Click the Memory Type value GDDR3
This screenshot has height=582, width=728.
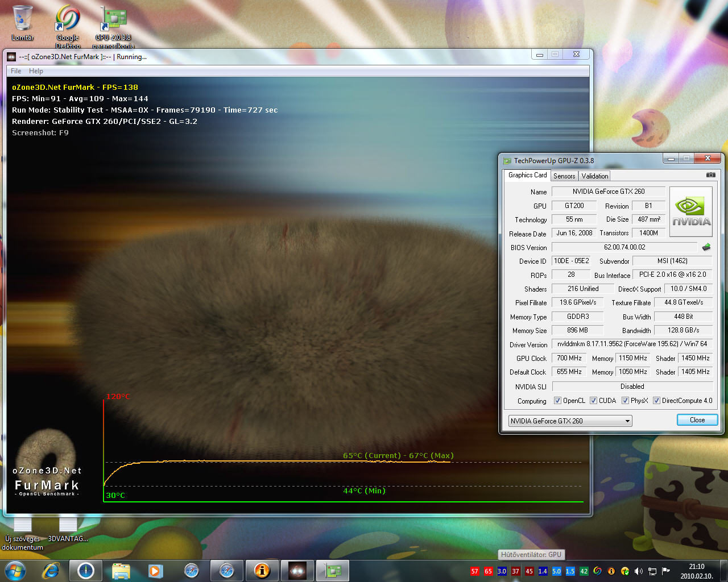click(x=577, y=317)
